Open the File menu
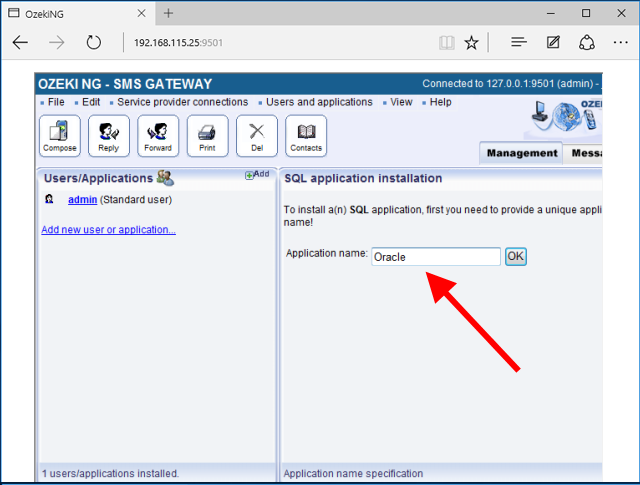The width and height of the screenshot is (640, 485). pyautogui.click(x=56, y=102)
